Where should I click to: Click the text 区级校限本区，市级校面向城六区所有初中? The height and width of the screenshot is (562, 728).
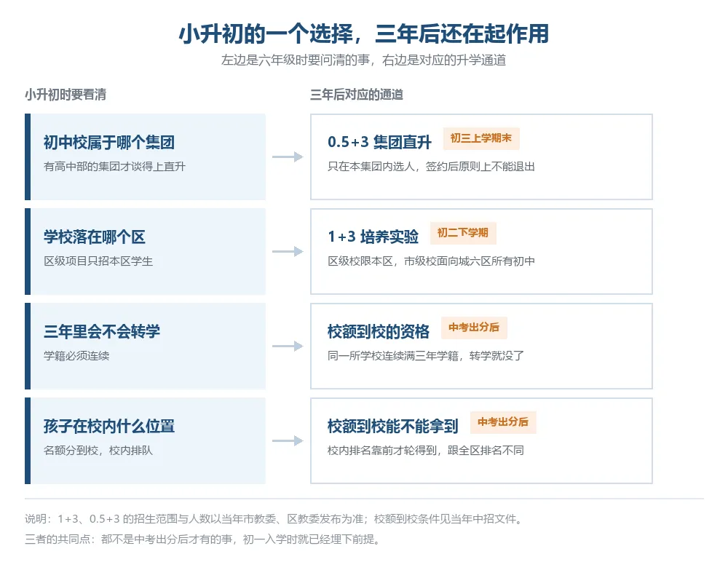431,261
